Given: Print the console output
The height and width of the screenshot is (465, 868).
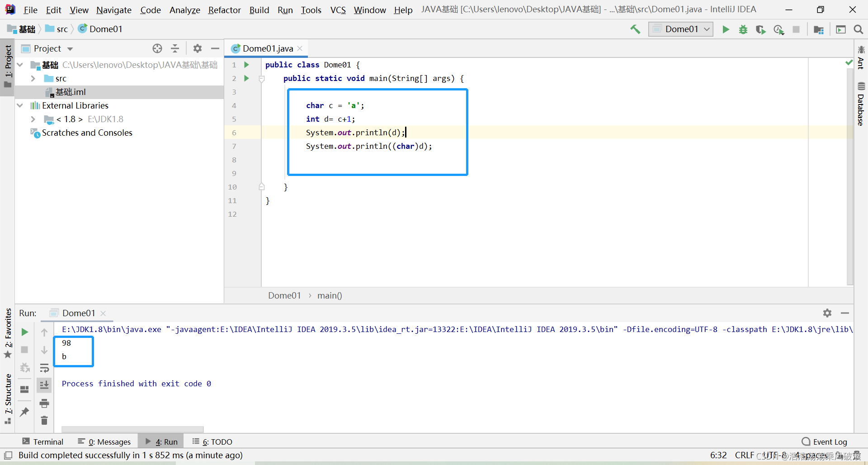Looking at the screenshot, I should pyautogui.click(x=44, y=403).
